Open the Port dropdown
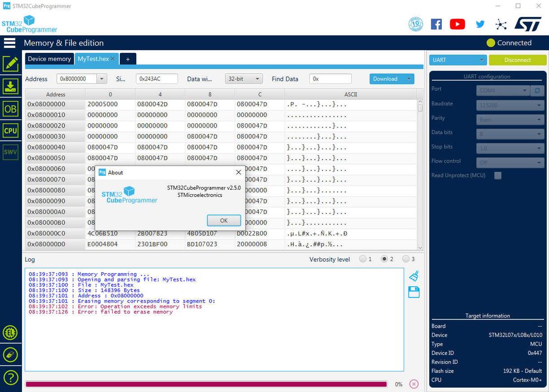The height and width of the screenshot is (392, 549). click(503, 90)
